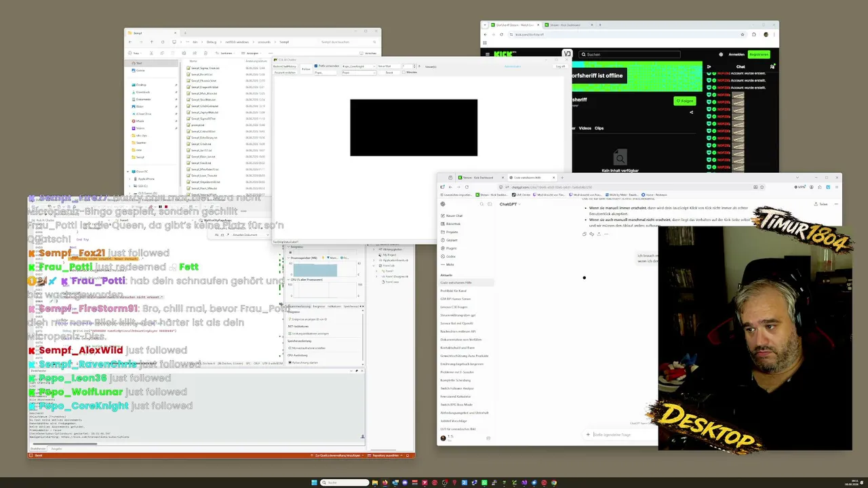Click the VPN button in browser toolbar

tap(801, 187)
